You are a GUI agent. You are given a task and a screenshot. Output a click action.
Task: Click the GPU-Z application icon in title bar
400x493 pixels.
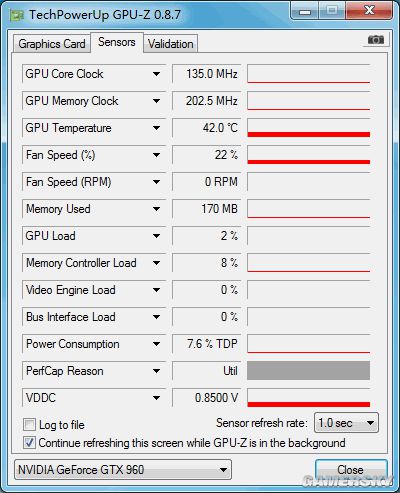click(x=17, y=15)
